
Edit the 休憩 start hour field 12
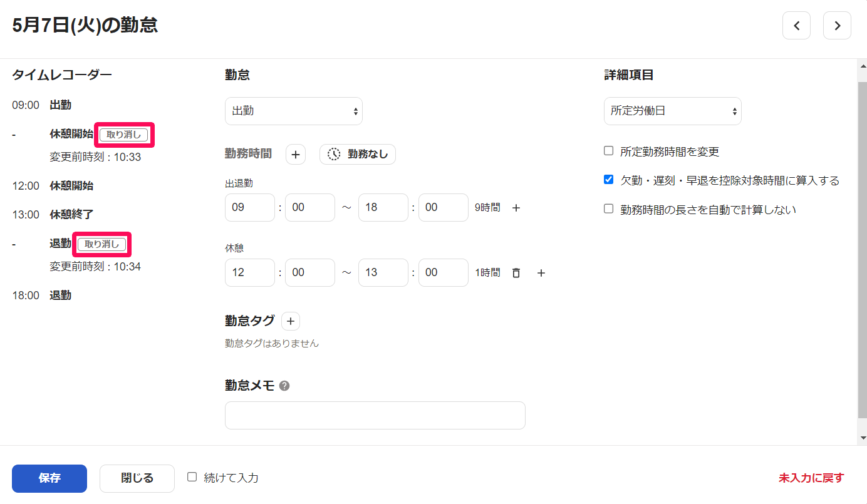pos(250,272)
